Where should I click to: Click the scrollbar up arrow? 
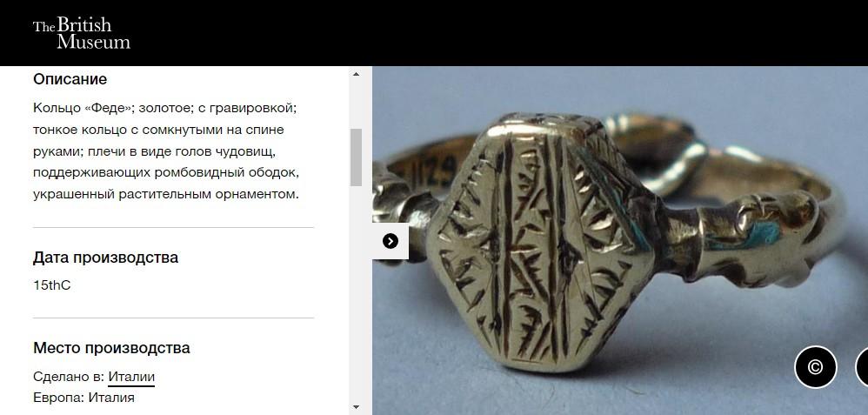tap(356, 74)
